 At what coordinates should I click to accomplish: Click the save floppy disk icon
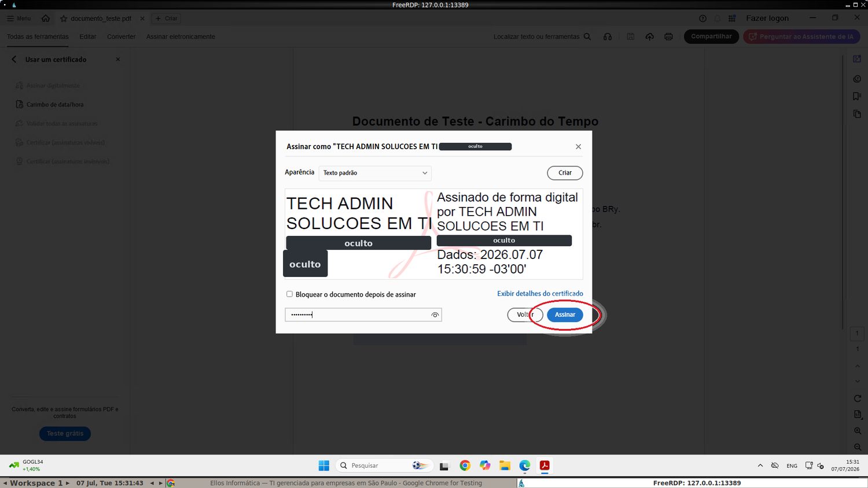[631, 36]
